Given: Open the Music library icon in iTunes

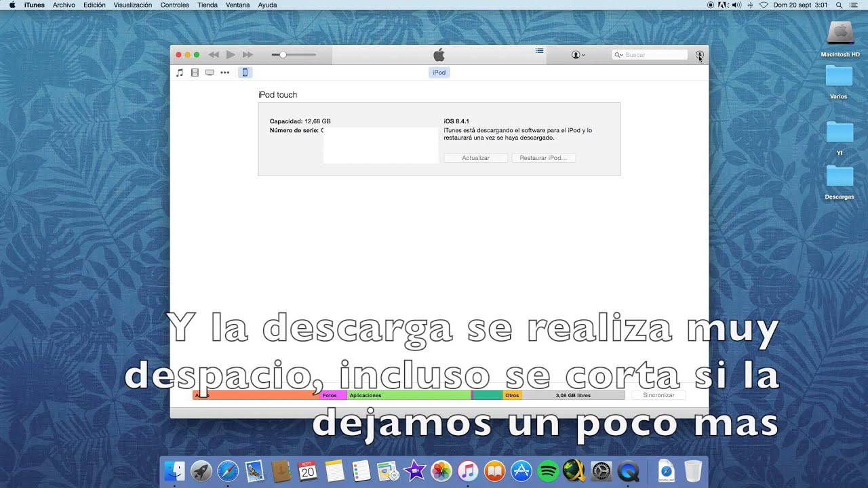Looking at the screenshot, I should [x=180, y=73].
